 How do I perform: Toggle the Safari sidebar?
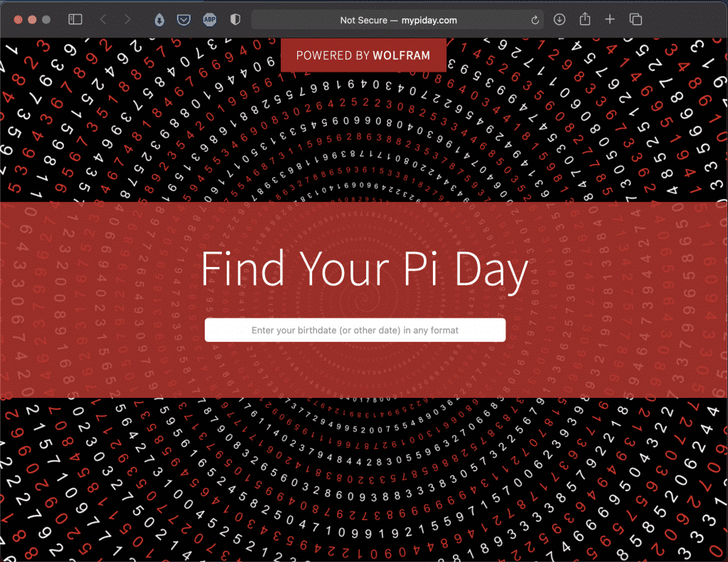(x=75, y=19)
